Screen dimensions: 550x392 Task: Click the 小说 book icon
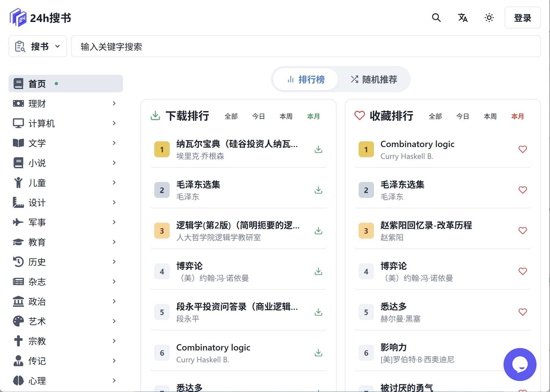18,163
